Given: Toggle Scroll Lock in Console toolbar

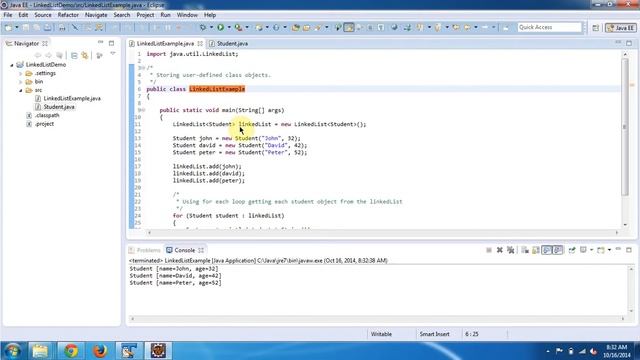Looking at the screenshot, I should click(x=536, y=250).
